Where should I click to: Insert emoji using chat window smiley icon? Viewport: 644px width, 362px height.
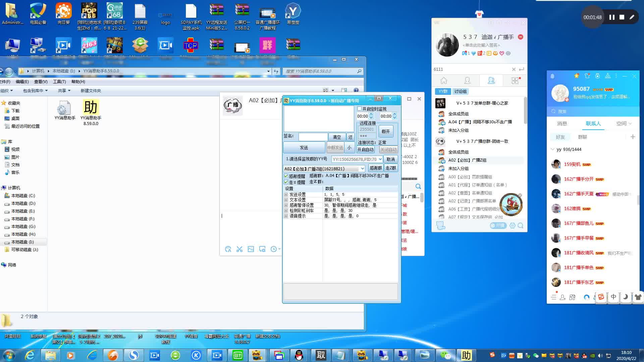click(228, 249)
